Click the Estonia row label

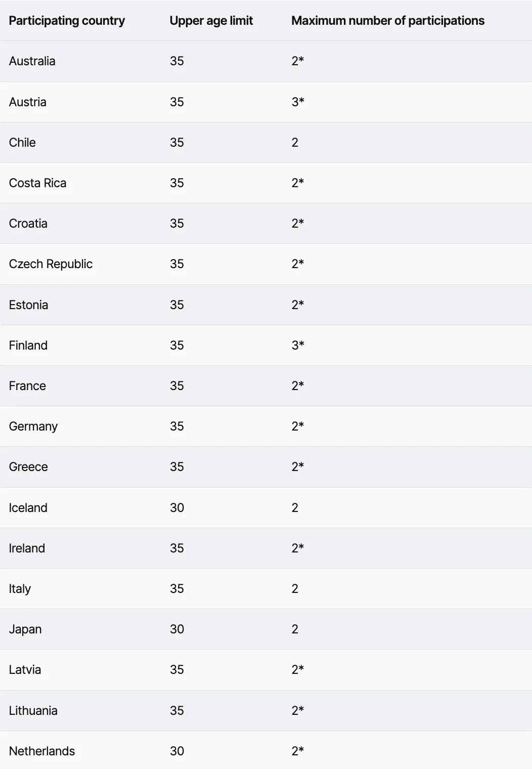click(x=29, y=305)
